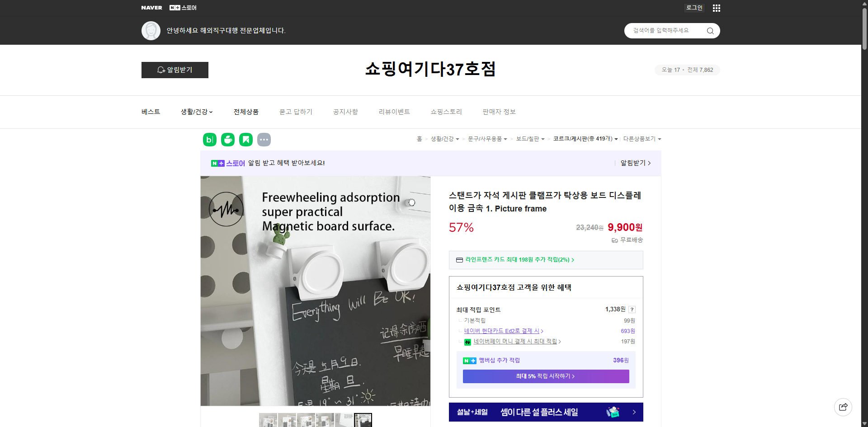Open more sharing options via ellipsis icon
The width and height of the screenshot is (868, 427).
click(264, 140)
